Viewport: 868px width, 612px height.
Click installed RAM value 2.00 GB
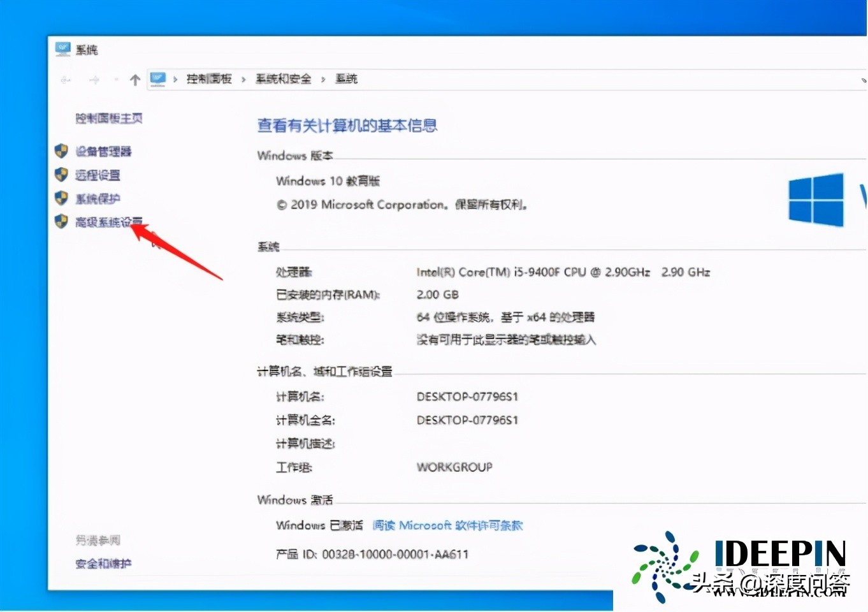(438, 295)
